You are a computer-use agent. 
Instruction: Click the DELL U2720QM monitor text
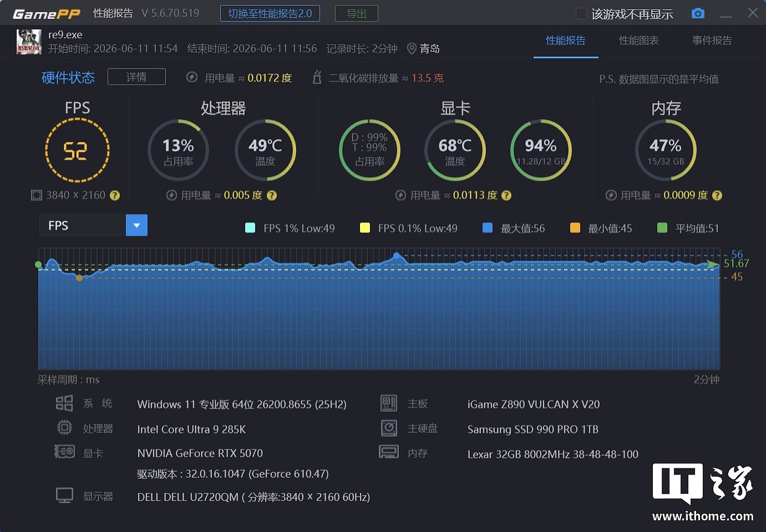pos(253,497)
